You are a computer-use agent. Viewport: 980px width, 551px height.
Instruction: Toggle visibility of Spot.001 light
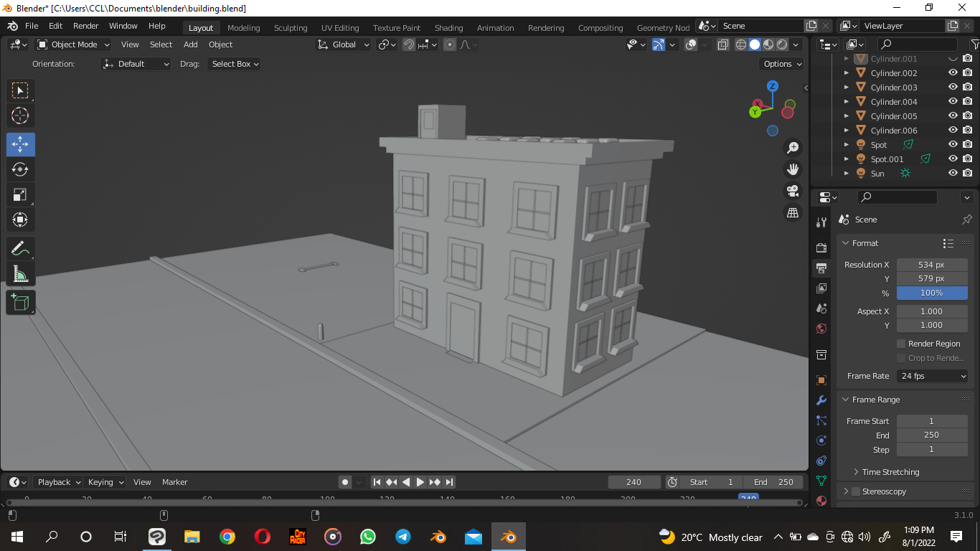point(953,159)
